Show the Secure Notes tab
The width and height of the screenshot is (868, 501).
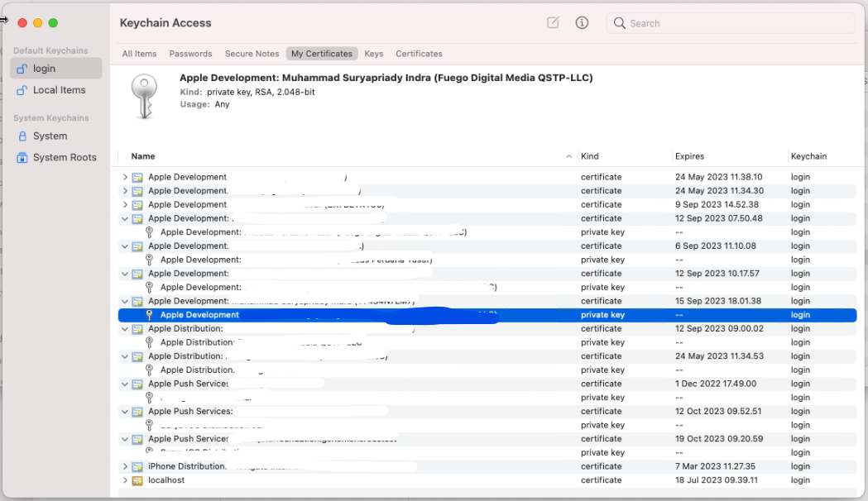[252, 54]
